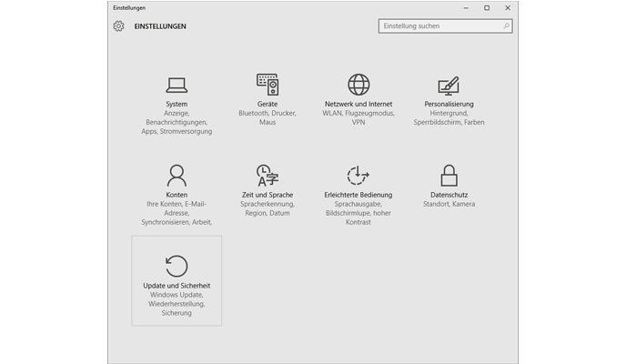Click the "Netzwerk und Internet" label

pyautogui.click(x=358, y=105)
